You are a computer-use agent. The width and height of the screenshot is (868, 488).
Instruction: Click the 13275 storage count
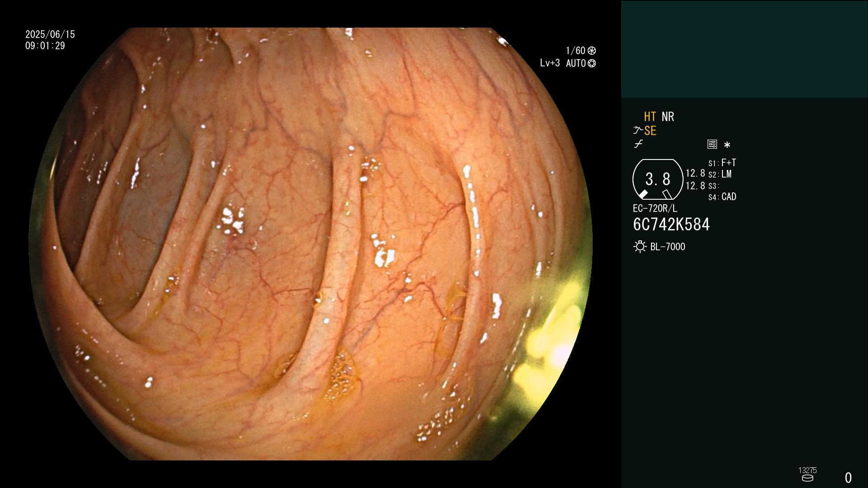tap(807, 470)
